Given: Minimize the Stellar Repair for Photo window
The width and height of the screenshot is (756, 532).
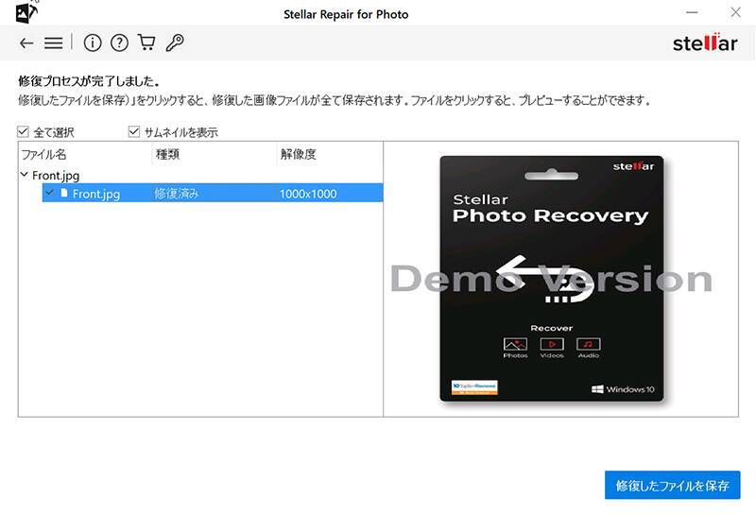Looking at the screenshot, I should pyautogui.click(x=692, y=12).
